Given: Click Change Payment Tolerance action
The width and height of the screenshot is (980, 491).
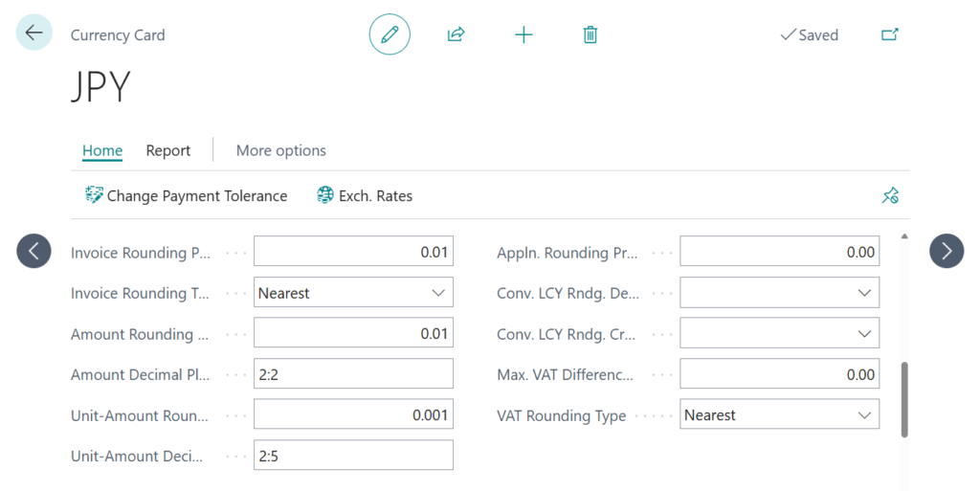Looking at the screenshot, I should pyautogui.click(x=187, y=195).
